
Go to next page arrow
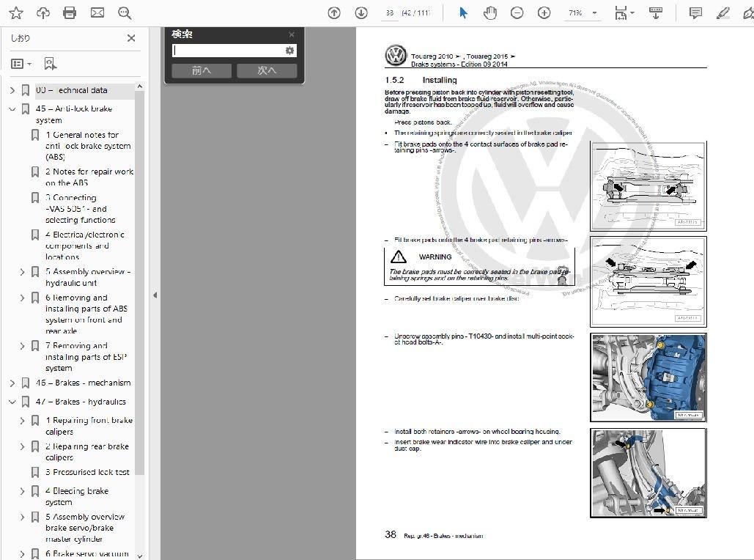(x=361, y=13)
